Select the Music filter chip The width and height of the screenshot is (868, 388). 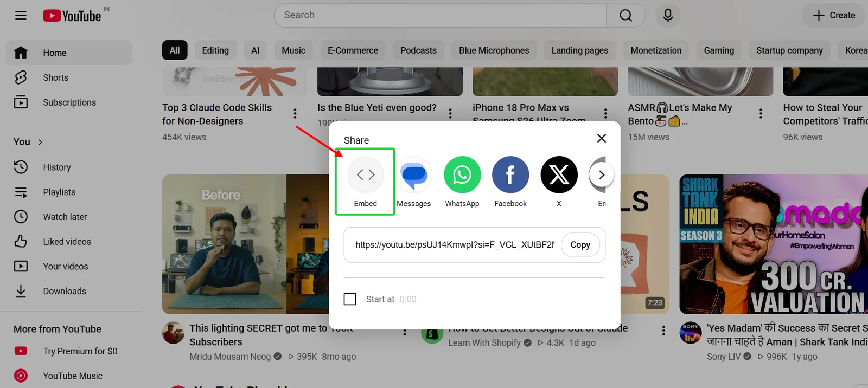coord(293,50)
